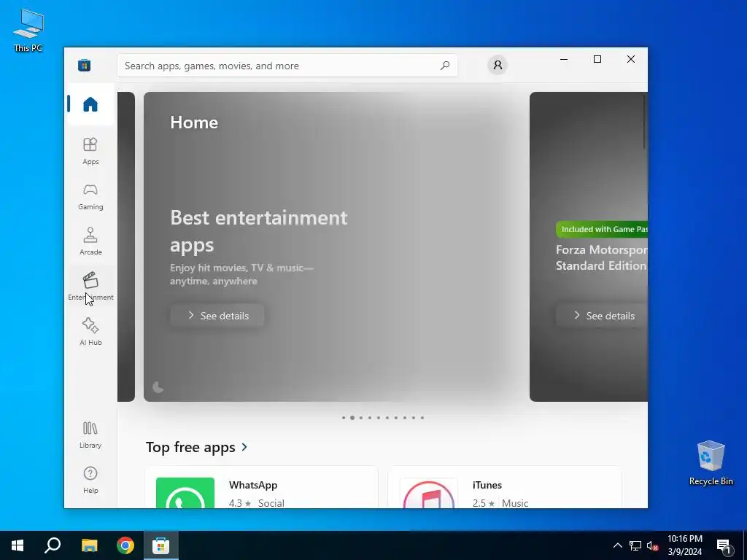
Task: Open the notification center icon
Action: click(724, 545)
